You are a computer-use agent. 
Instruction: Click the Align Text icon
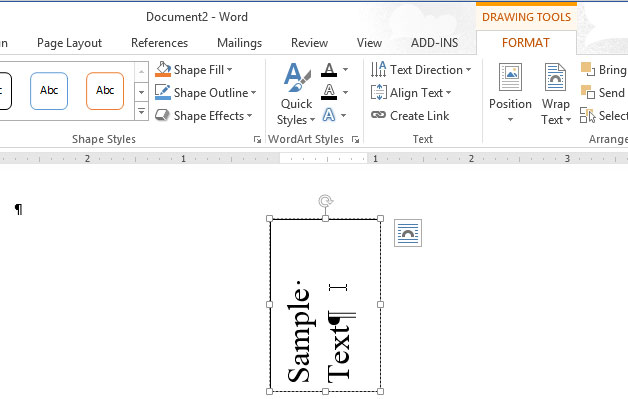(x=378, y=93)
